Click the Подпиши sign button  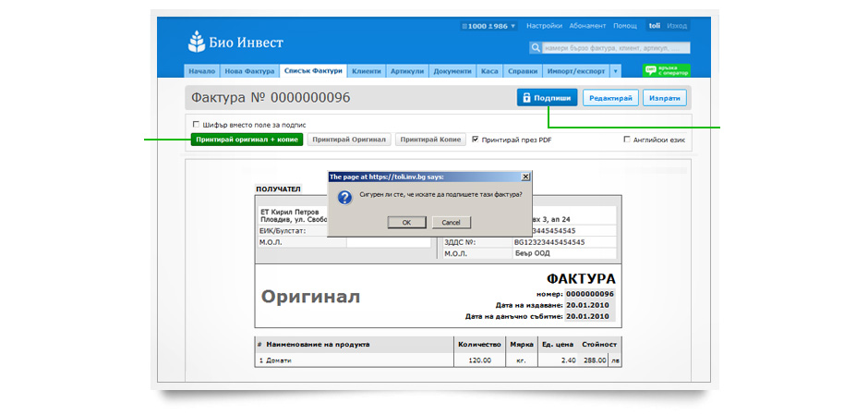point(547,98)
